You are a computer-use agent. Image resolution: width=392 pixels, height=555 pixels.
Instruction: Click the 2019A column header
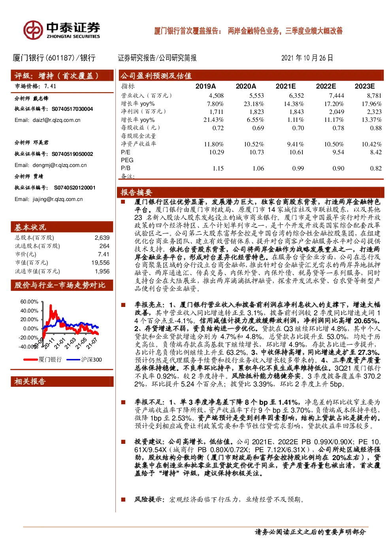(x=206, y=86)
